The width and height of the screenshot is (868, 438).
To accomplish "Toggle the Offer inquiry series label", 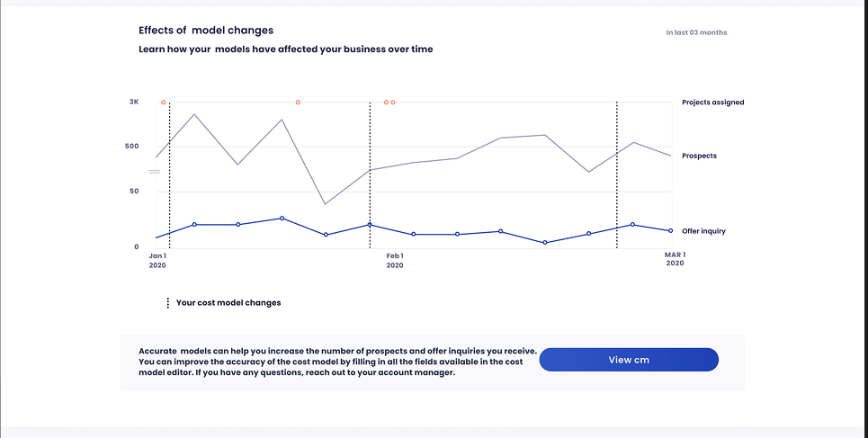I will coord(703,231).
